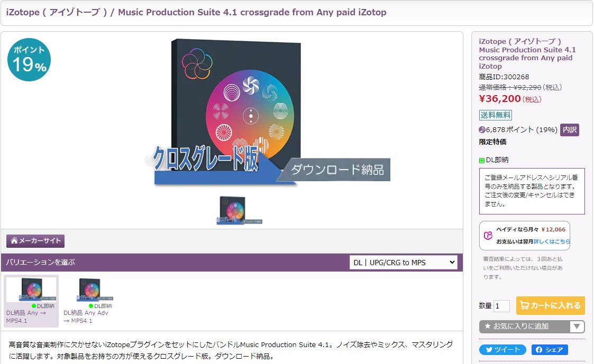The width and height of the screenshot is (594, 364).
Task: Focus the 数量 quantity input field
Action: point(501,306)
